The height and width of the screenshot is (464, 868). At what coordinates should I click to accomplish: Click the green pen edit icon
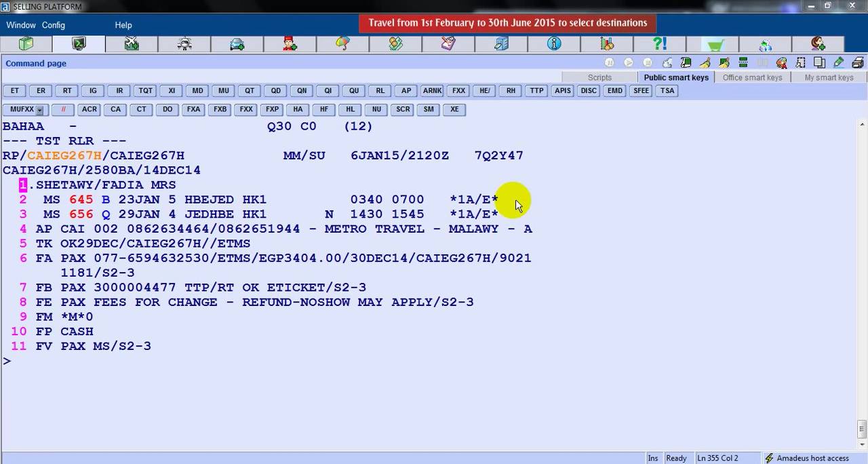839,63
